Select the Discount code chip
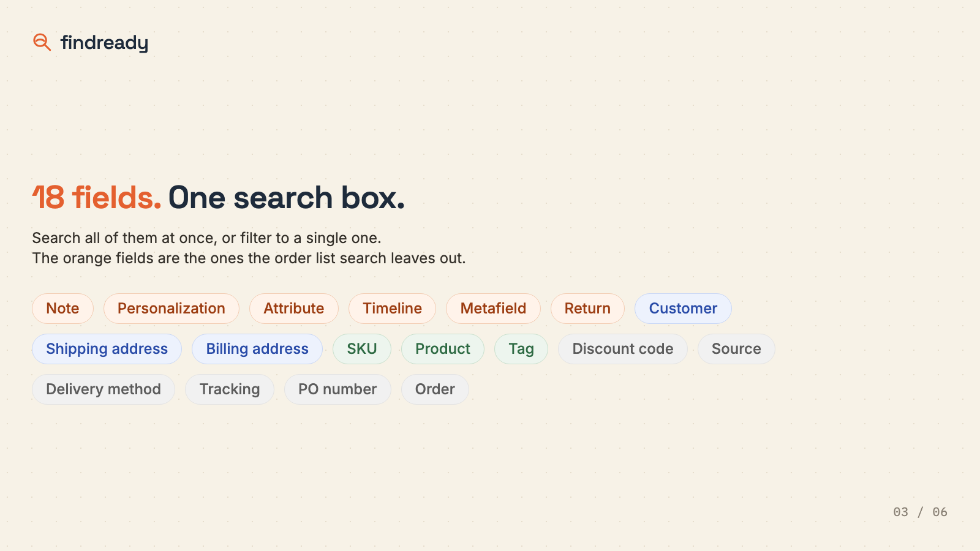The image size is (980, 551). click(x=623, y=349)
